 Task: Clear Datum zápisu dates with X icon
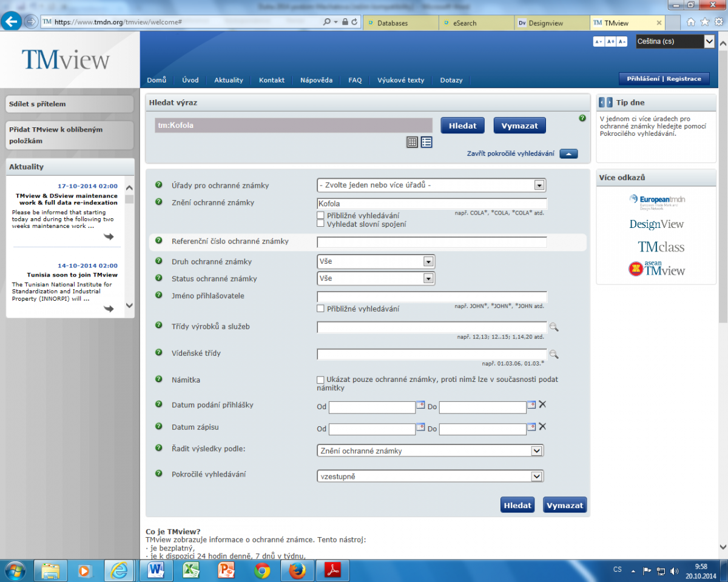click(x=542, y=427)
